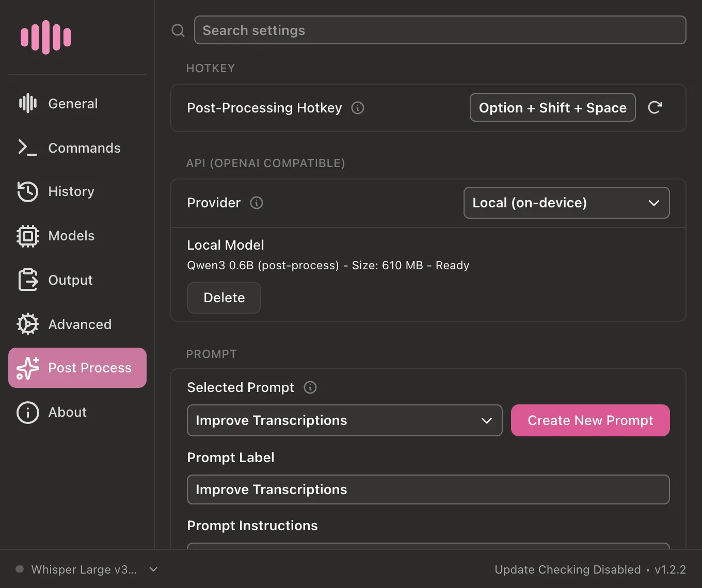Screen dimensions: 702x588
Task: Open the General settings tab
Action: (77, 104)
